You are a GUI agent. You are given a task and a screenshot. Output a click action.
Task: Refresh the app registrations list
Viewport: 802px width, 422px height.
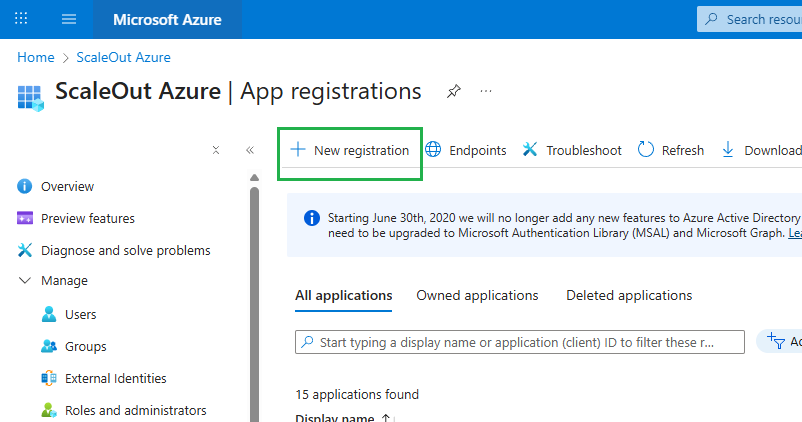point(671,150)
